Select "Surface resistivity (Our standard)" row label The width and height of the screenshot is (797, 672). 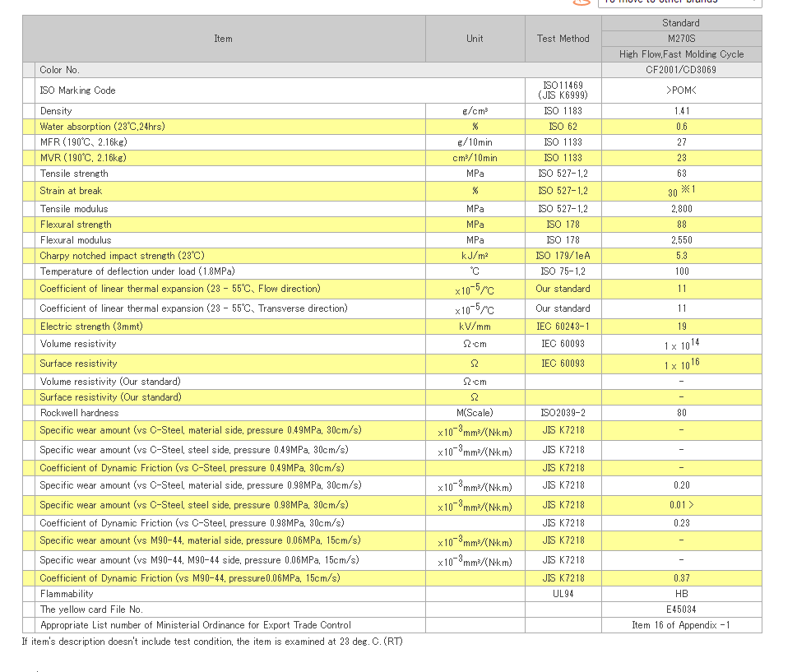(110, 397)
